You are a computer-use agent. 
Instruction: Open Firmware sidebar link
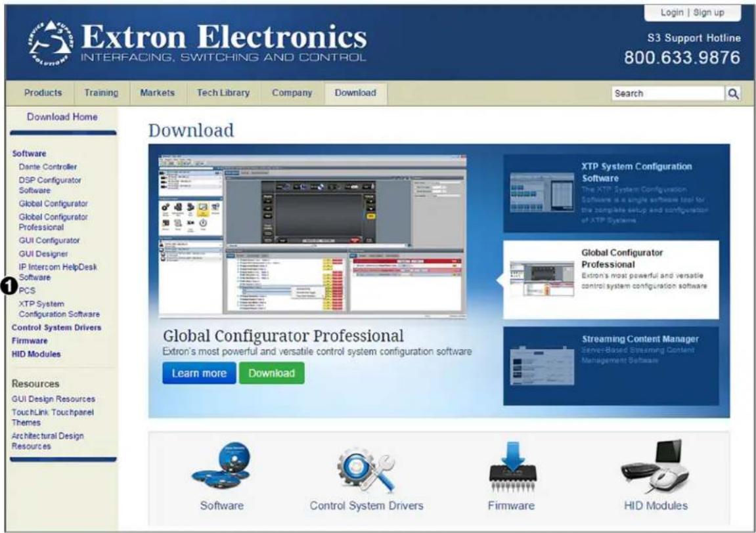point(30,341)
